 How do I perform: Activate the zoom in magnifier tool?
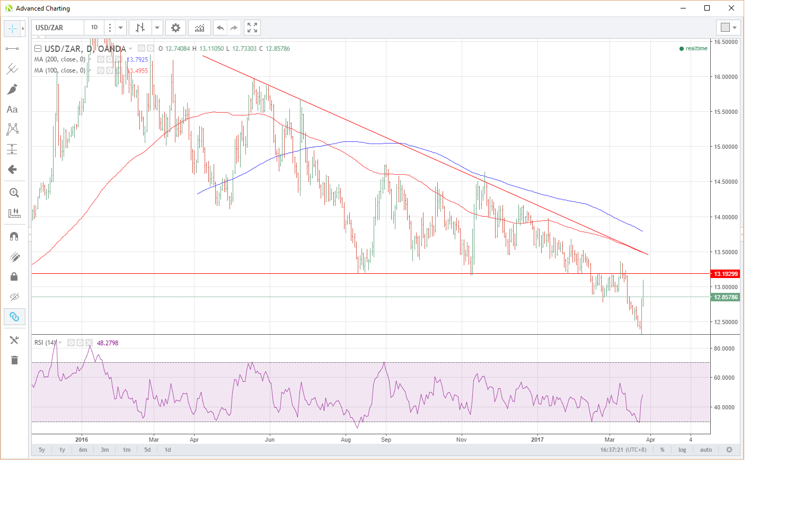[14, 193]
